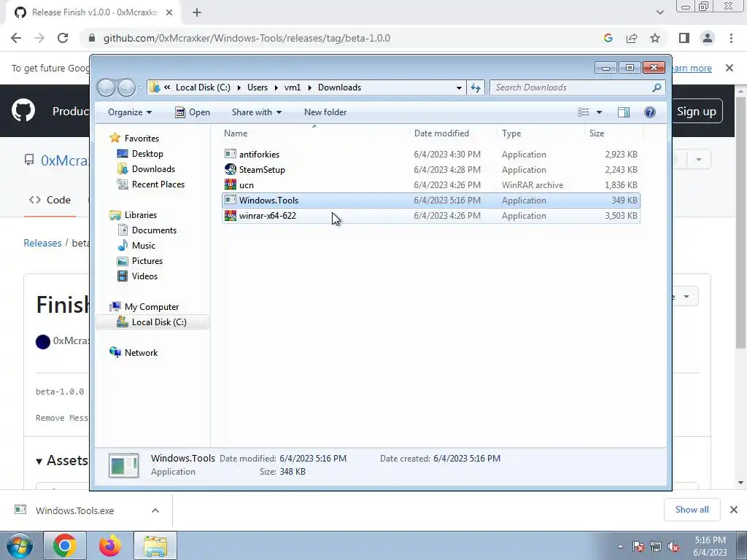
Task: Change view using the Explorer view icon
Action: coord(583,112)
